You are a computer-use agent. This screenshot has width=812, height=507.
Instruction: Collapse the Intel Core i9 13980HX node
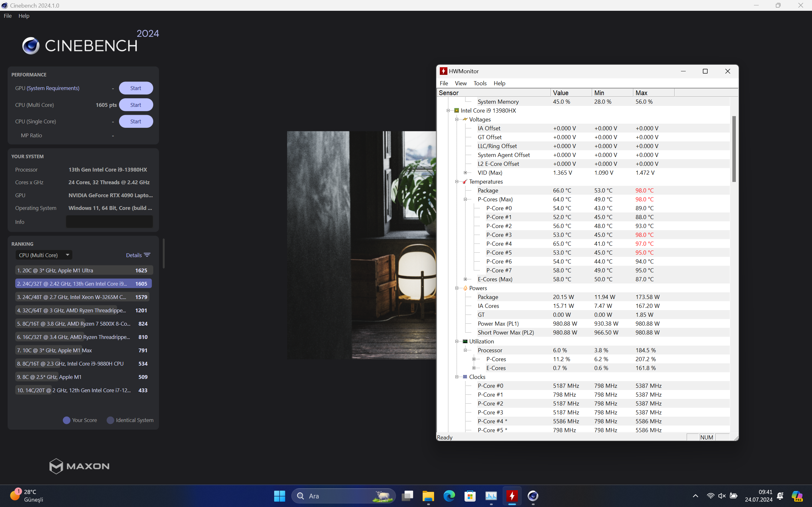point(448,111)
